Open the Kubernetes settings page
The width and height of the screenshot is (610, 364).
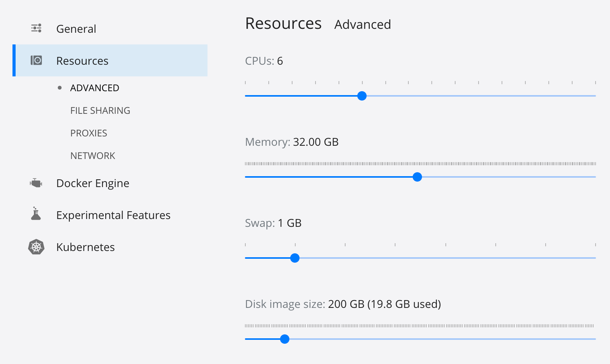coord(85,247)
